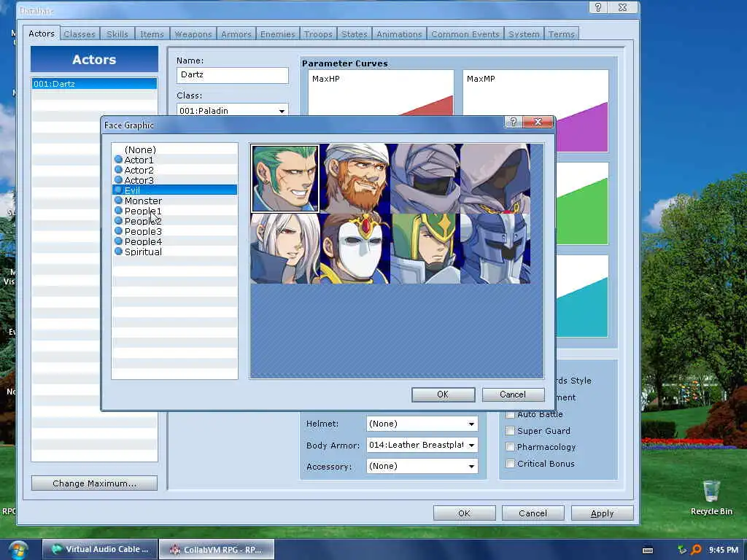Cancel the Face Graphic dialog
This screenshot has height=560, width=747.
coord(513,394)
